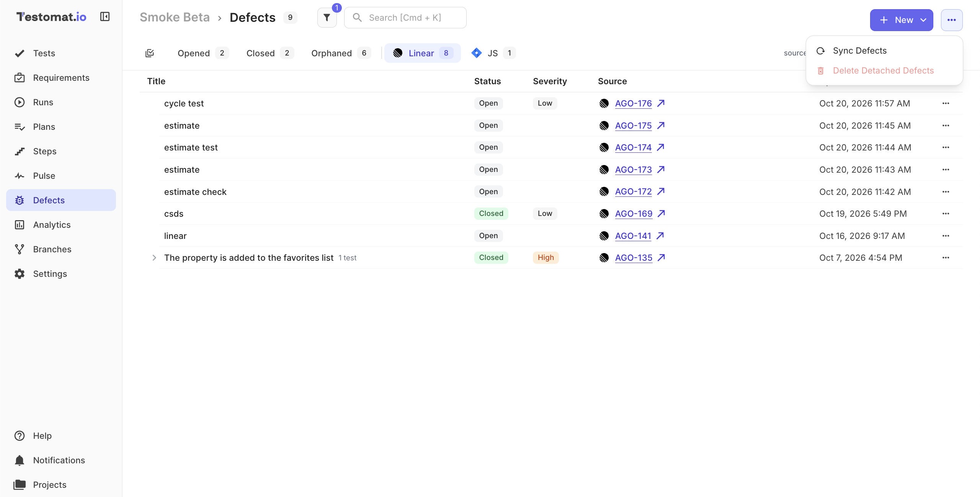Expand the favorites list defect row
980x497 pixels.
click(154, 258)
